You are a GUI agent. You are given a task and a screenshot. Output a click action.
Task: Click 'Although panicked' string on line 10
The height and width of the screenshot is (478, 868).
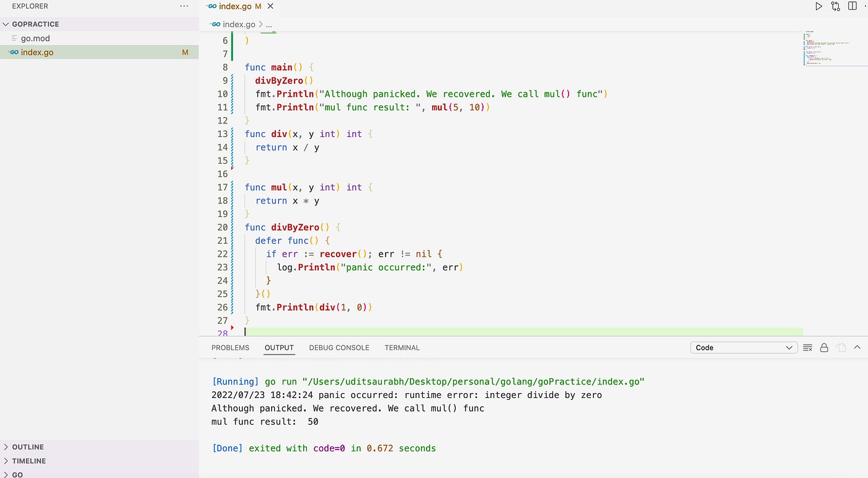pos(461,94)
